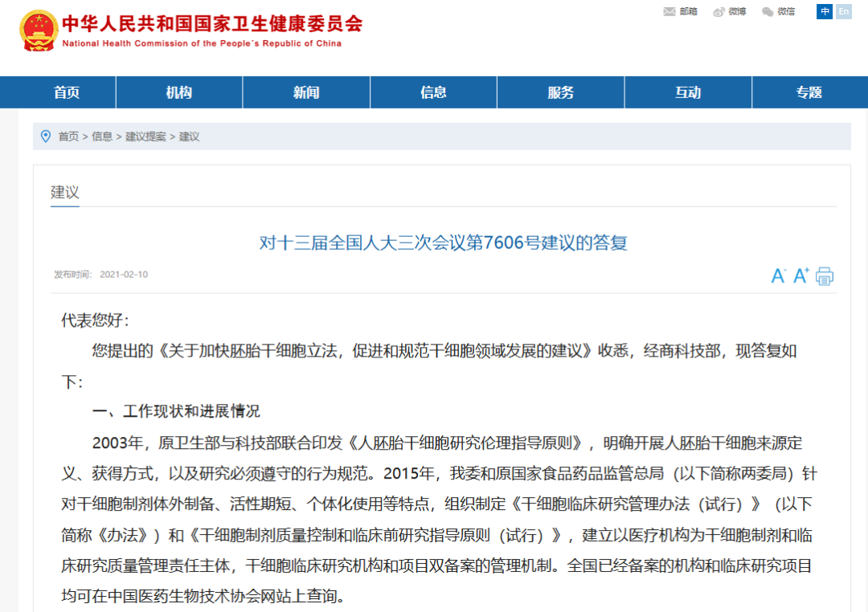This screenshot has height=612, width=868.
Task: Open the 首页 navigation tab
Action: 67,92
